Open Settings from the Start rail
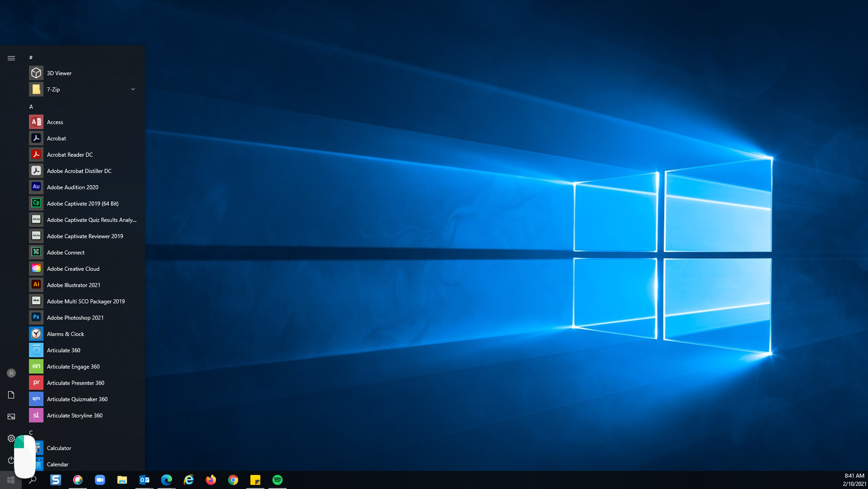 point(11,438)
